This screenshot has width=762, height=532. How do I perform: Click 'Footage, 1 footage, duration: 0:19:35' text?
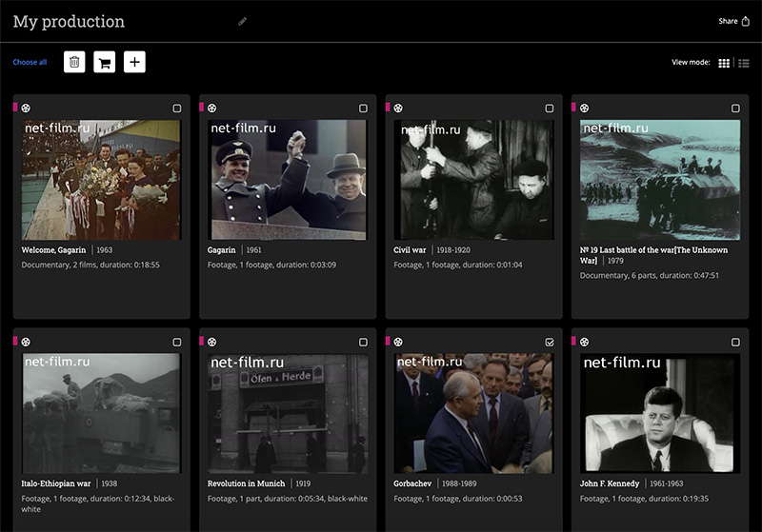tap(644, 499)
